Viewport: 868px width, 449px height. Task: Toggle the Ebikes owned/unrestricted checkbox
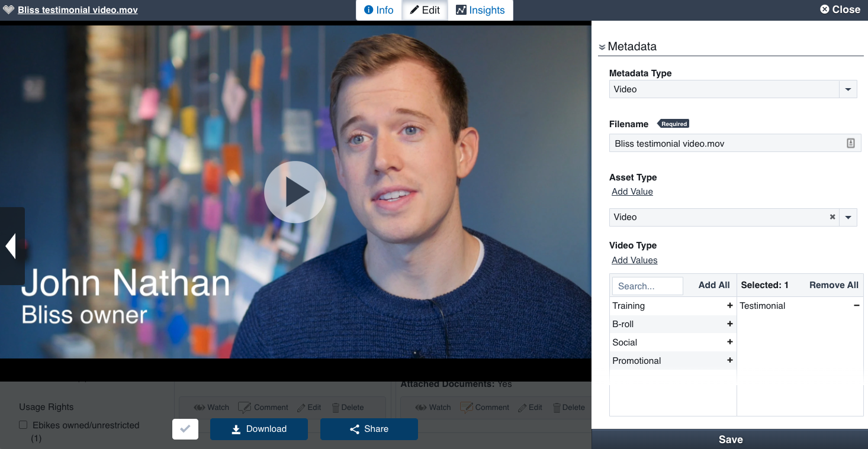point(23,425)
